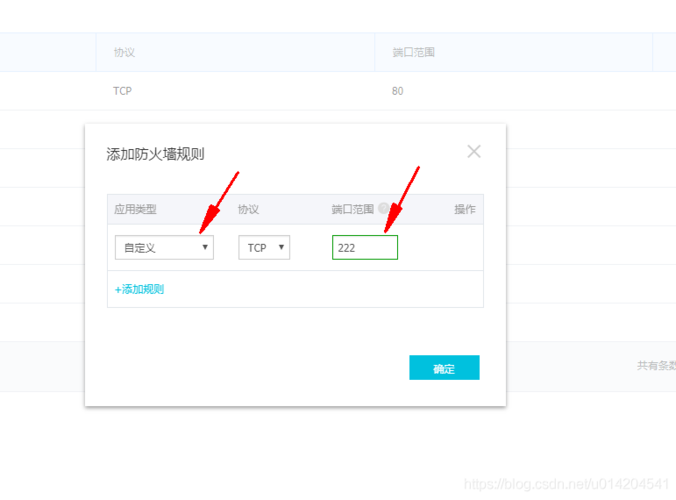This screenshot has height=500, width=676.
Task: Click the help icon beside 端口范围
Action: [383, 208]
